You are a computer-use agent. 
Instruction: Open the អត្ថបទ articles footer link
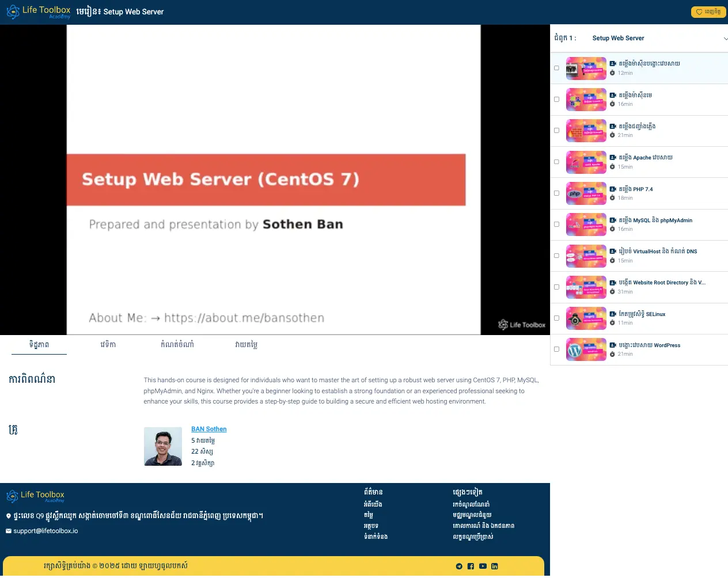click(371, 526)
